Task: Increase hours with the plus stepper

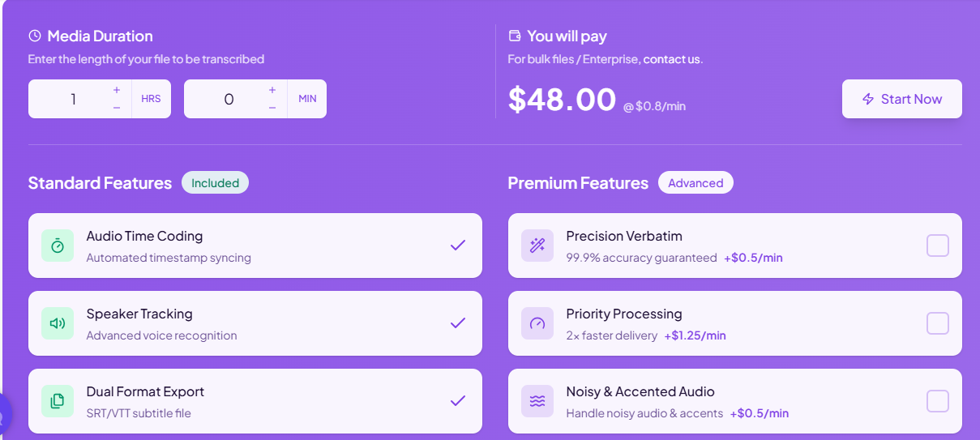Action: pos(117,90)
